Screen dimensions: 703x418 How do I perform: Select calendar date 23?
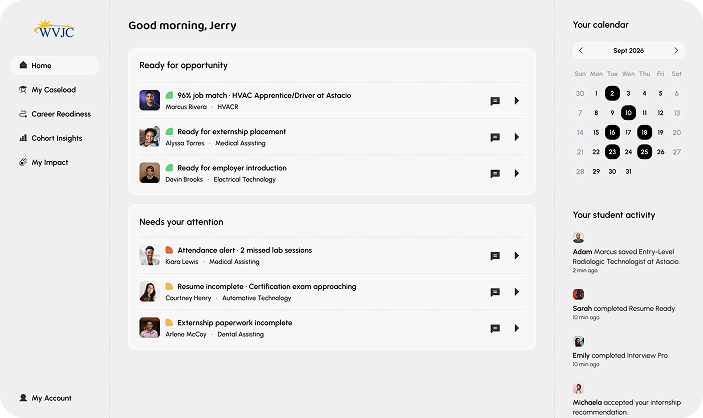tap(612, 152)
